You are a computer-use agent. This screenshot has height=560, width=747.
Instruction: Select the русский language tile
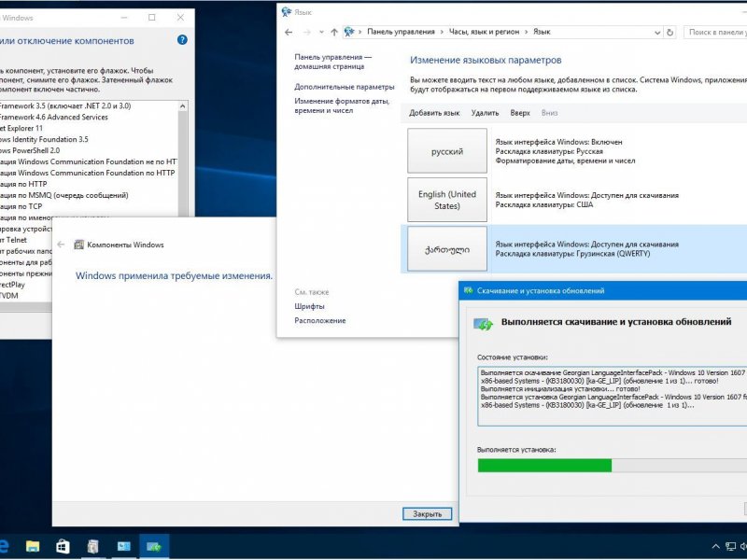[x=447, y=150]
